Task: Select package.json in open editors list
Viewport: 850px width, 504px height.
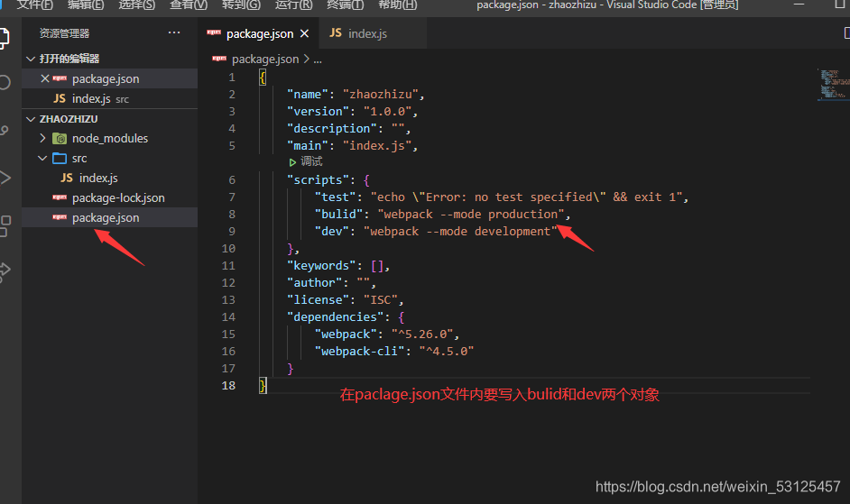Action: (109, 78)
